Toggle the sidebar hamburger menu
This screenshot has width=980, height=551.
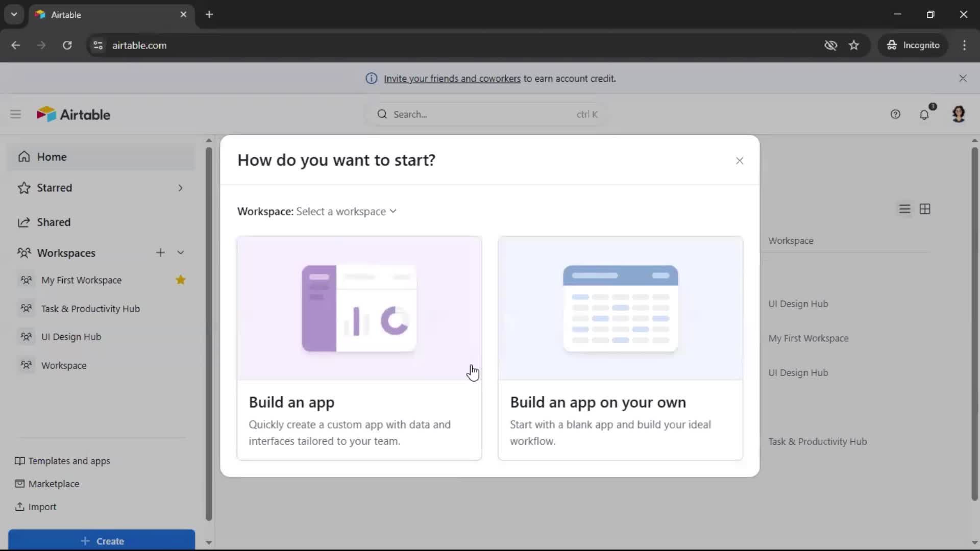point(15,114)
